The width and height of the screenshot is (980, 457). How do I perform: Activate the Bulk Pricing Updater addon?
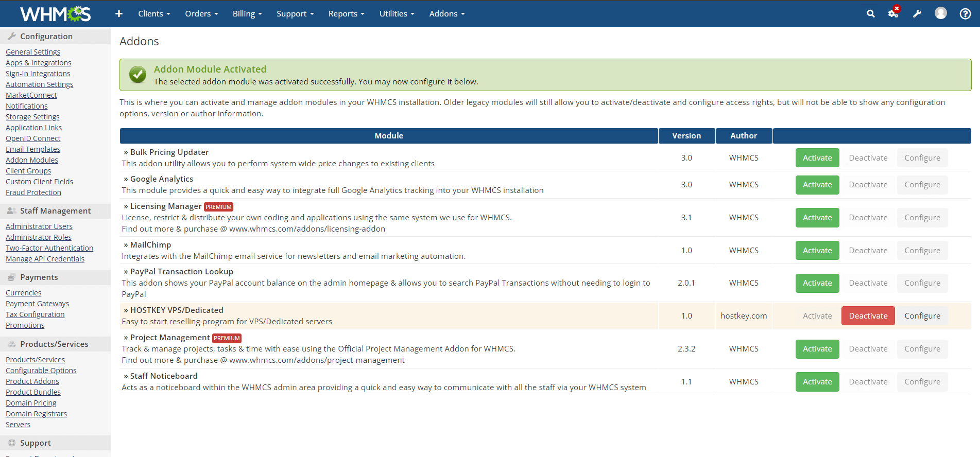pos(817,158)
